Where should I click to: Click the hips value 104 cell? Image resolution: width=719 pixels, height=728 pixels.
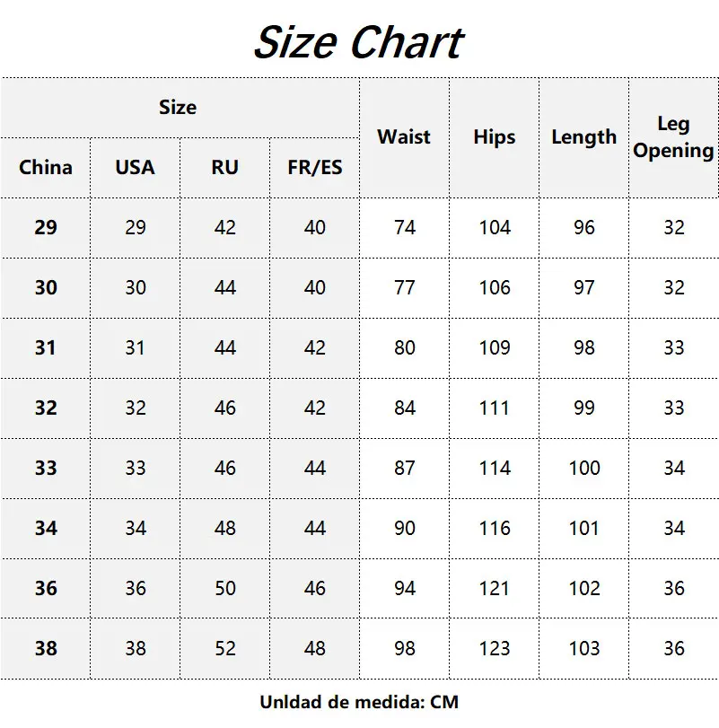[x=494, y=228]
